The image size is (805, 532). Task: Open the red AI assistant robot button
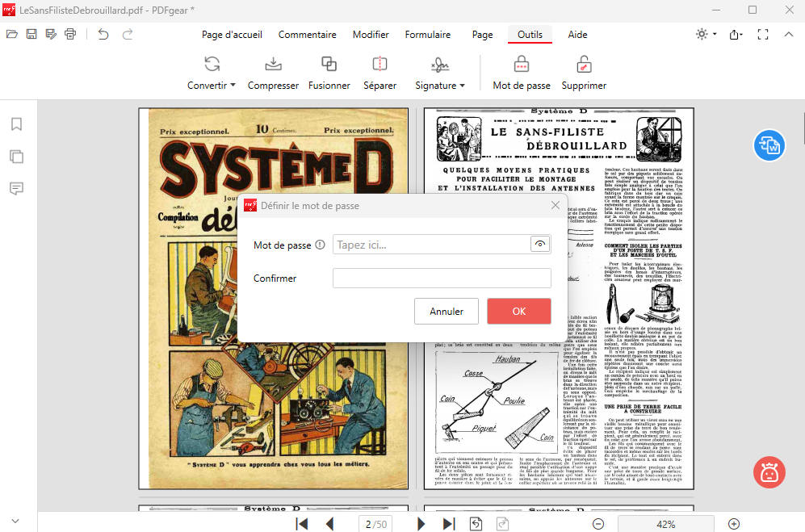pyautogui.click(x=769, y=472)
